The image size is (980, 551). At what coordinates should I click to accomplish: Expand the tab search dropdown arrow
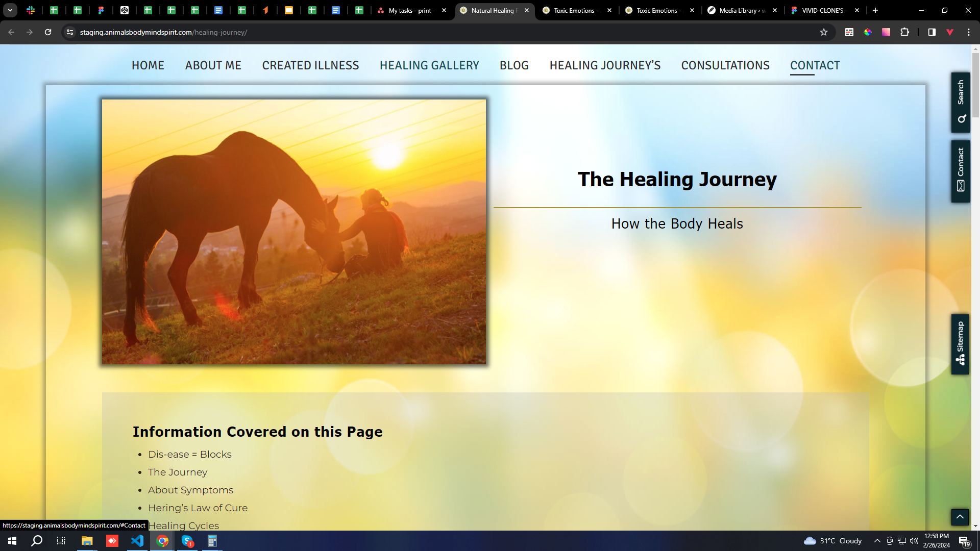(x=10, y=10)
